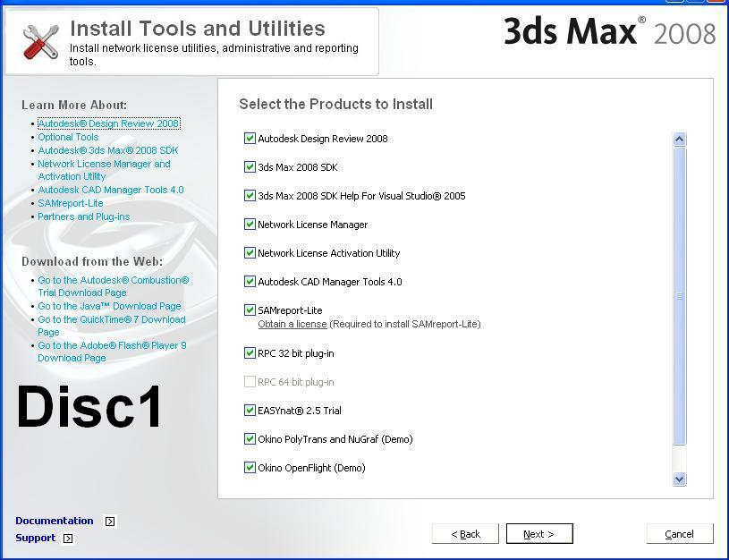Screen dimensions: 729x560
Task: Click the Cancel button
Action: (x=680, y=534)
